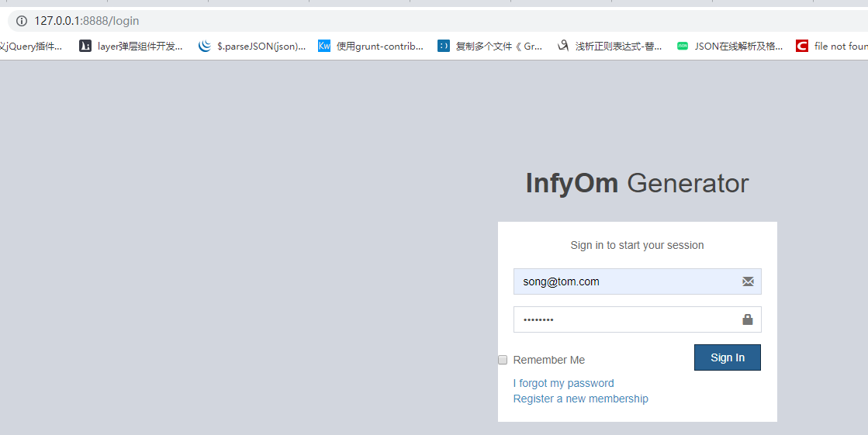868x435 pixels.
Task: Click the $.parseJSON bookmark jQuery icon
Action: click(x=205, y=46)
